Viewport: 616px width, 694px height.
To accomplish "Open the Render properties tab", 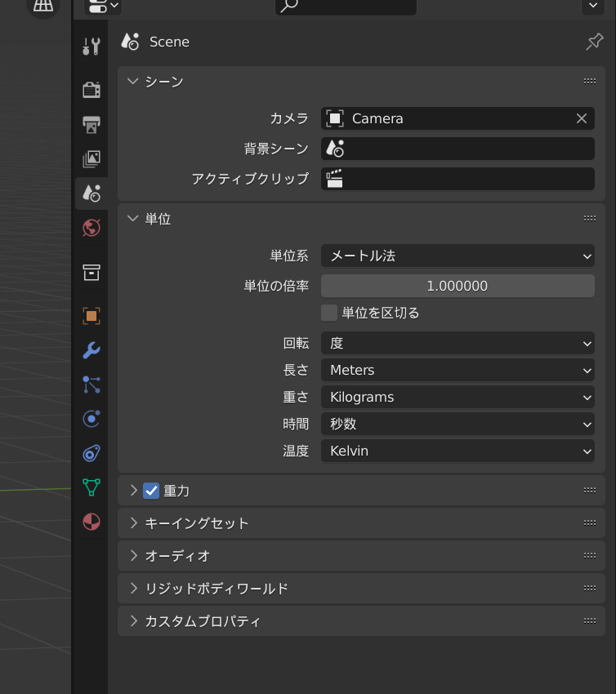I will pyautogui.click(x=92, y=90).
